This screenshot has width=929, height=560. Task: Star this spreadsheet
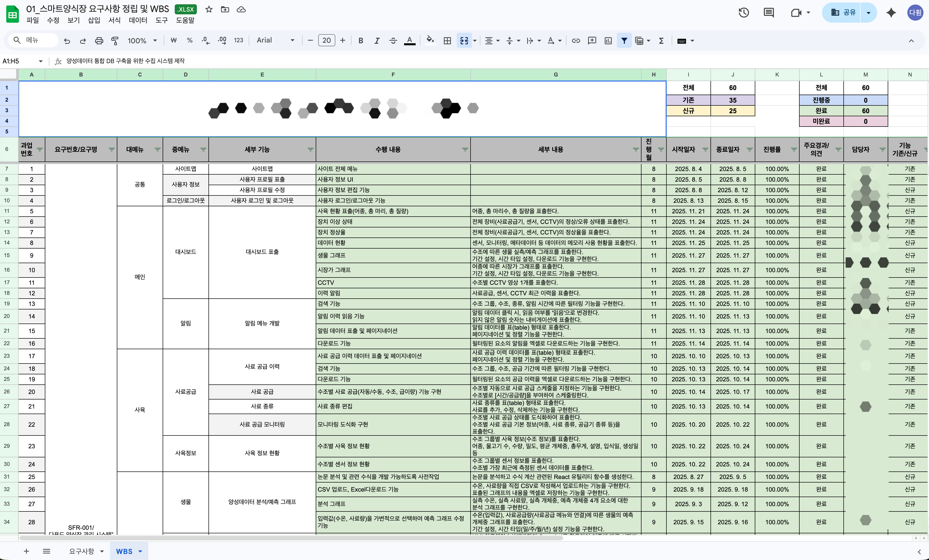pyautogui.click(x=209, y=10)
